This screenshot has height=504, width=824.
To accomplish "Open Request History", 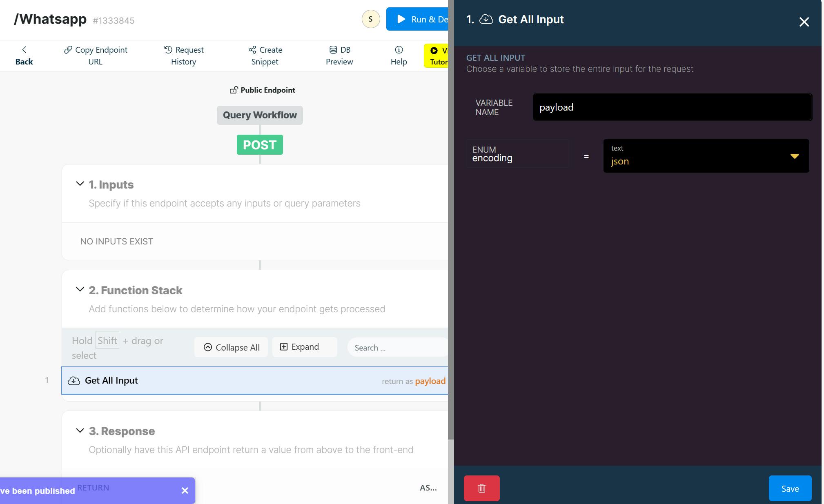I will pyautogui.click(x=183, y=56).
